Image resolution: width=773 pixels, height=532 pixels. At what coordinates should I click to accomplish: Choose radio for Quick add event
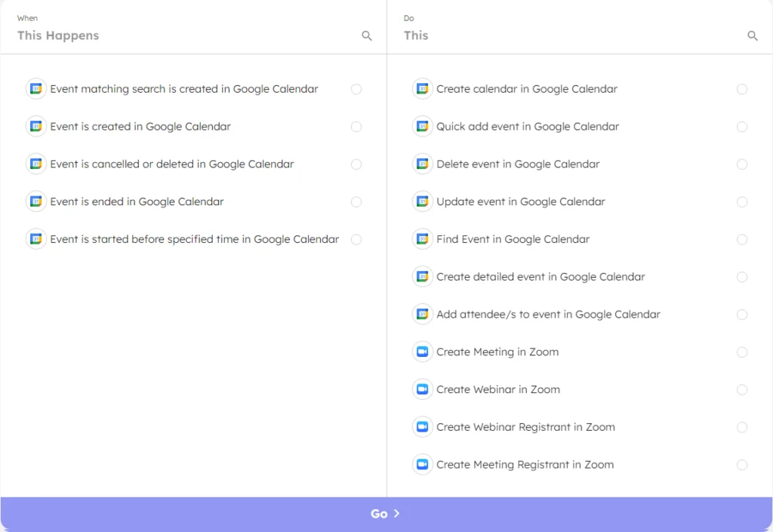click(742, 127)
